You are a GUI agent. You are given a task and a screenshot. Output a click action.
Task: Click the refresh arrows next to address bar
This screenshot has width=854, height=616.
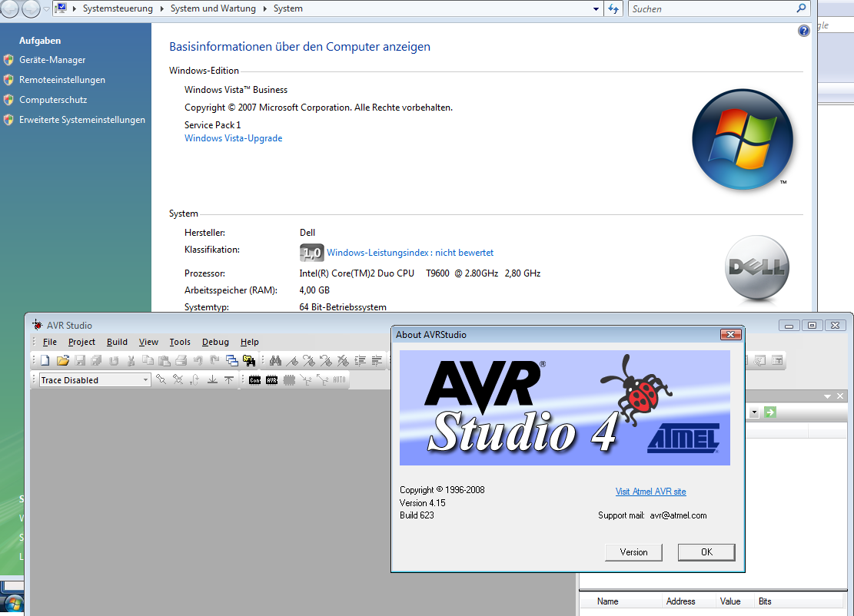[x=613, y=8]
